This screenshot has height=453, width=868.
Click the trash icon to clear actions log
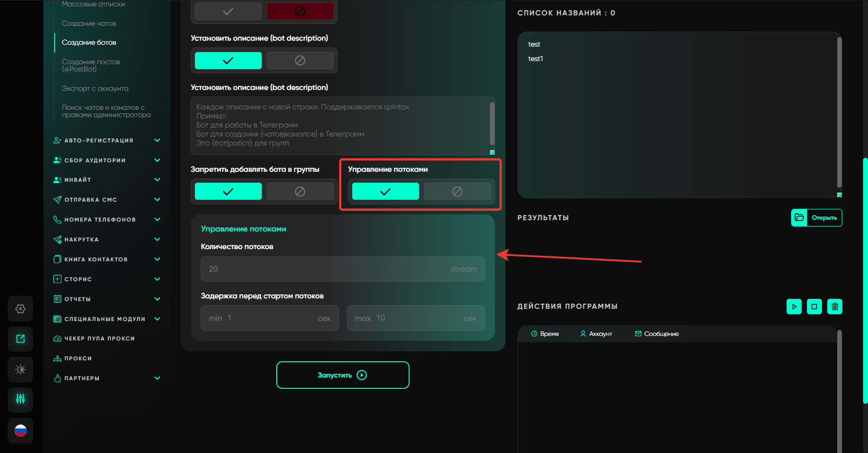pyautogui.click(x=835, y=307)
